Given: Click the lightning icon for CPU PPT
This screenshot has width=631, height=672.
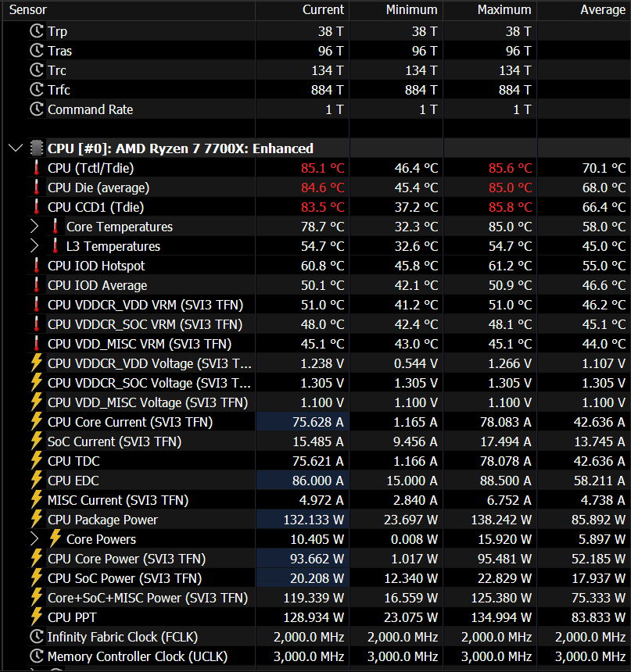Looking at the screenshot, I should tap(37, 617).
